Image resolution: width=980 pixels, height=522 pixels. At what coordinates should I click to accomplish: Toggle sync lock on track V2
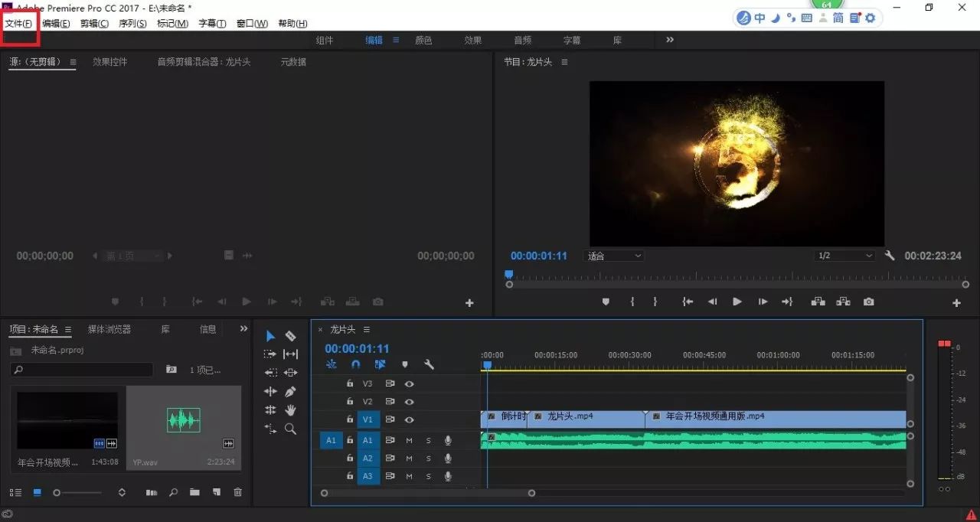pos(390,402)
